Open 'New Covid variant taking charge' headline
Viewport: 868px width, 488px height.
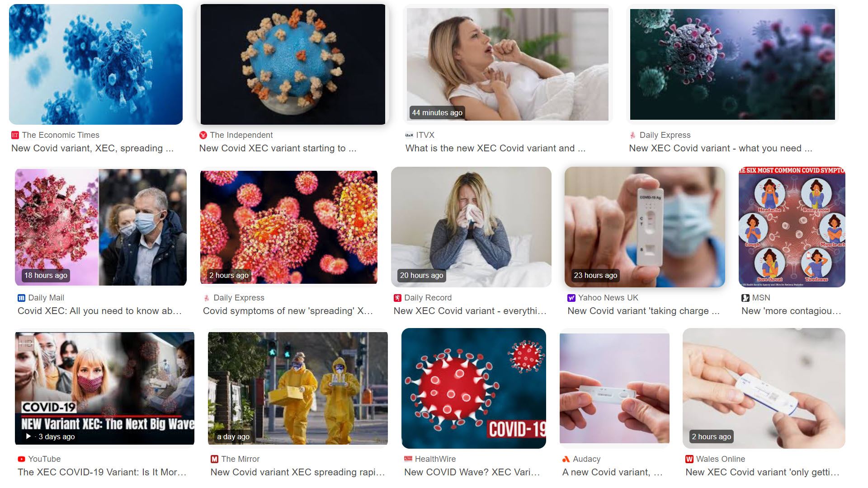[x=643, y=311]
